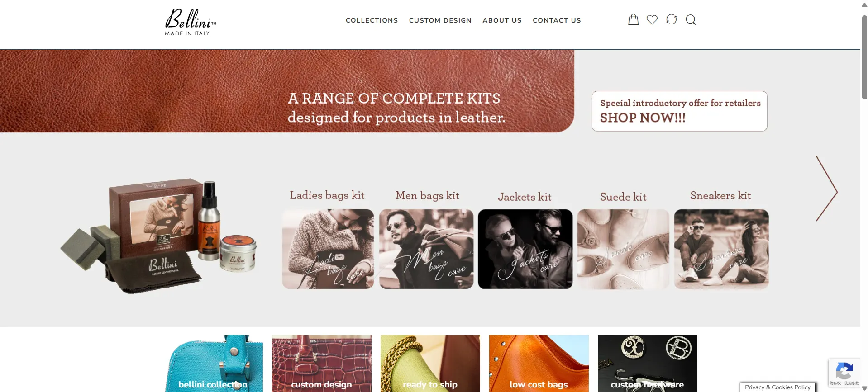Open Privacy & Cookies Policy link

coord(777,387)
